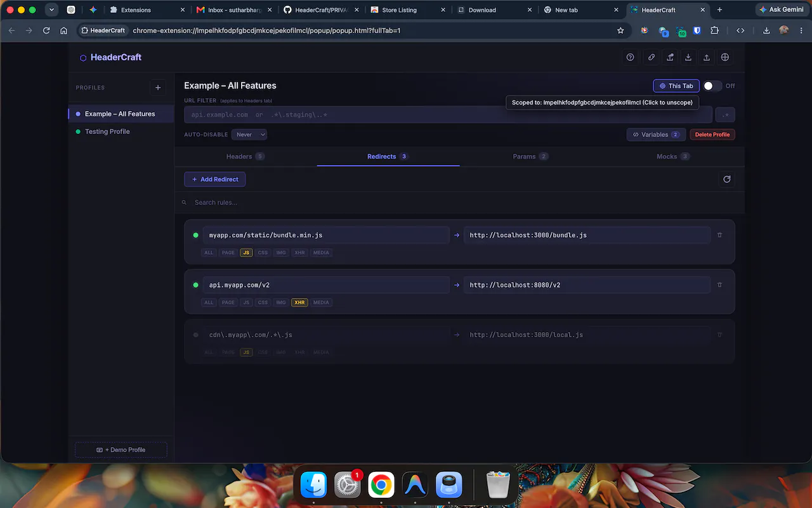Viewport: 812px width, 508px height.
Task: Click the Delete Profile button
Action: coord(712,135)
